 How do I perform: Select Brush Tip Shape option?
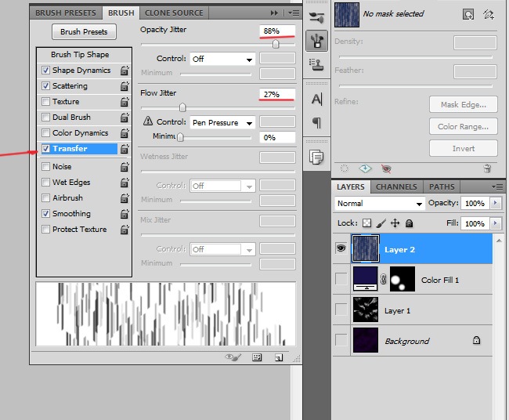(x=80, y=55)
